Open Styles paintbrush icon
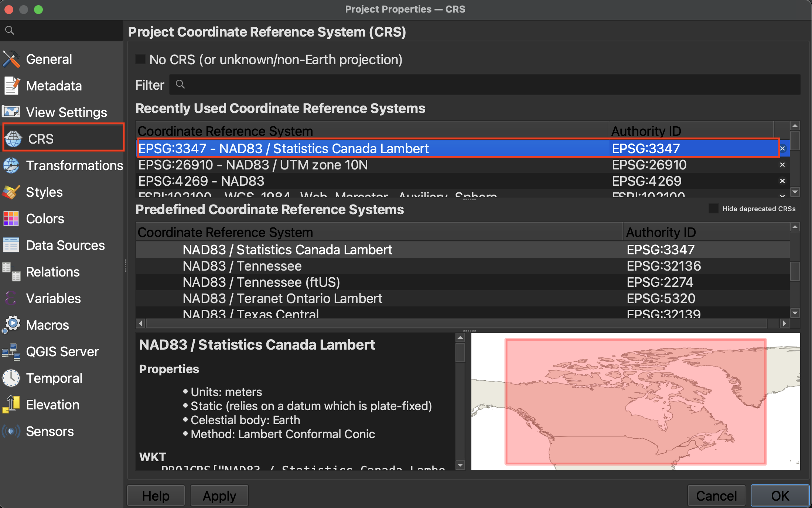 pos(11,192)
